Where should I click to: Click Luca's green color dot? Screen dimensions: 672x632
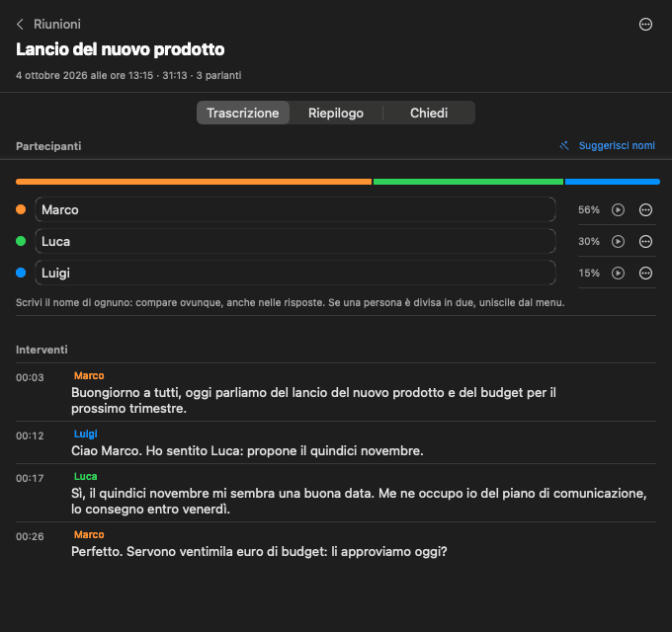coord(21,241)
